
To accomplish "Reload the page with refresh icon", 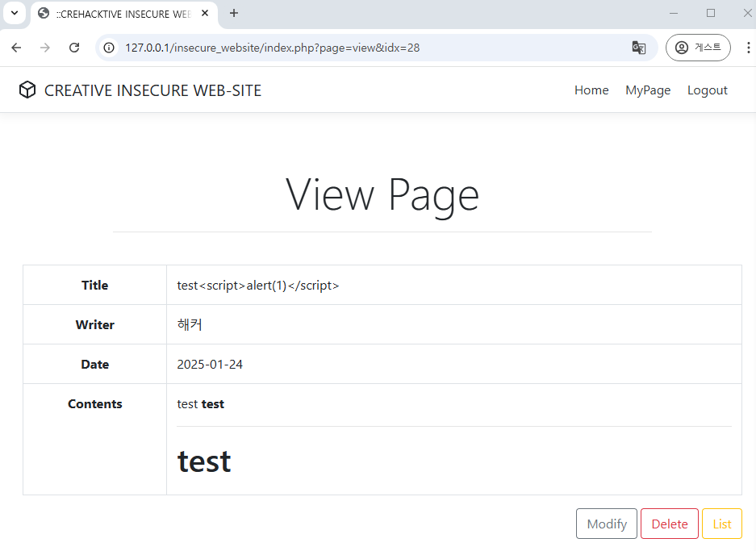I will pos(74,48).
